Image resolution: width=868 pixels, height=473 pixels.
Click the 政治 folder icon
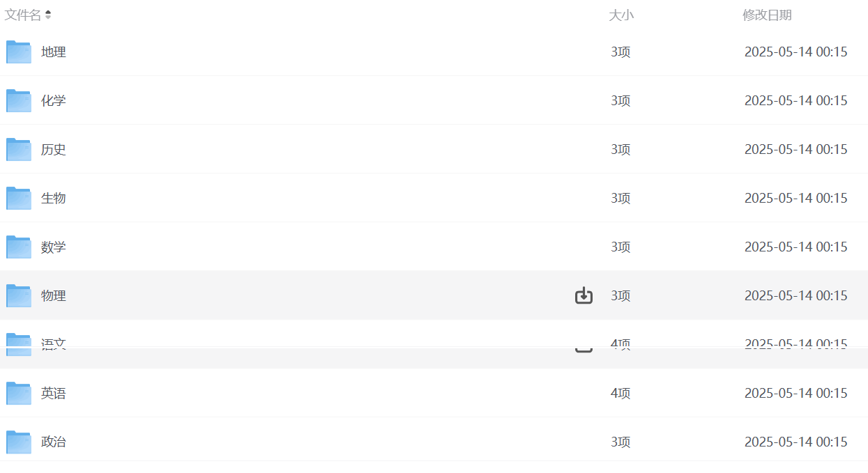click(x=19, y=442)
